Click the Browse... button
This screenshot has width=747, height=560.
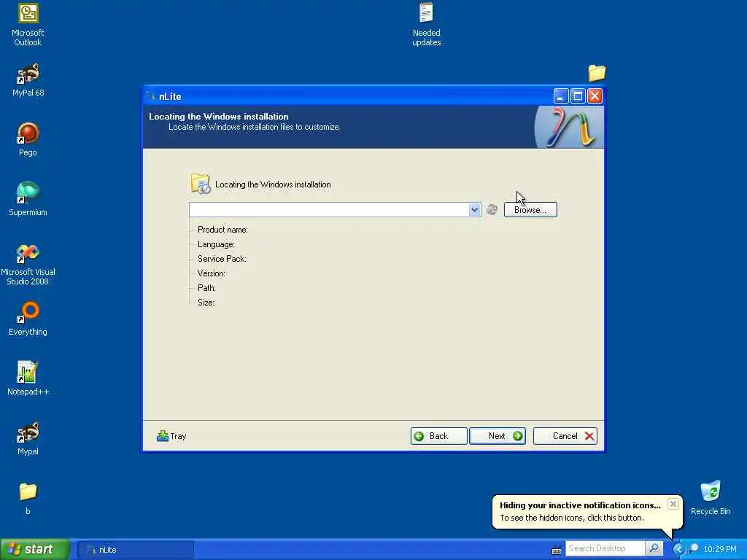coord(530,209)
